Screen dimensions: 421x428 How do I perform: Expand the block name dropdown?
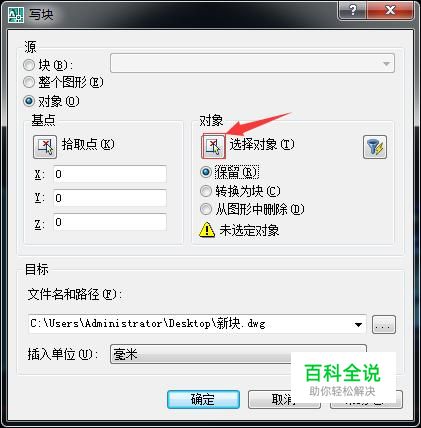pos(252,63)
